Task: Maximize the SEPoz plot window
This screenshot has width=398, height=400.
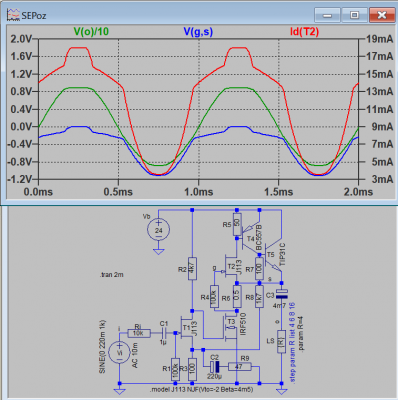Action: coord(354,15)
